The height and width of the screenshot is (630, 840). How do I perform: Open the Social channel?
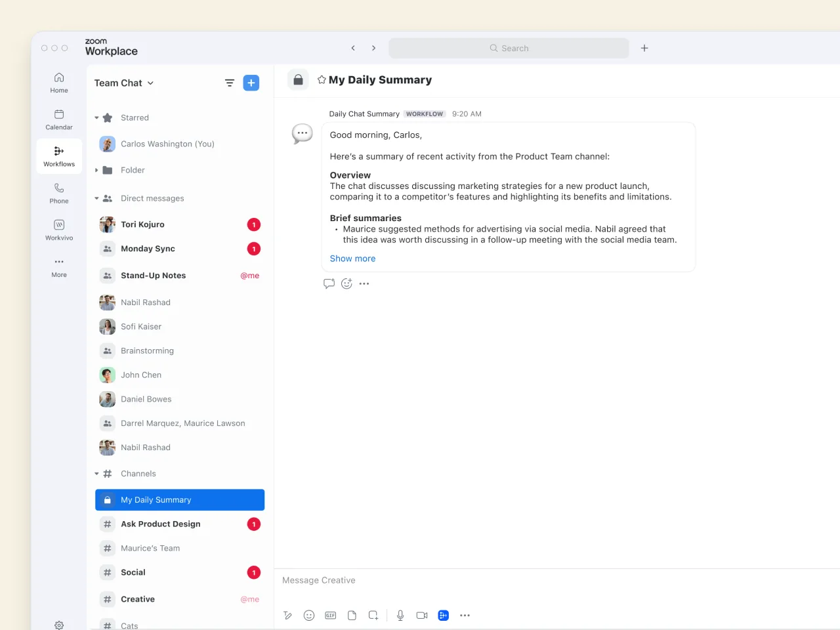(x=133, y=572)
